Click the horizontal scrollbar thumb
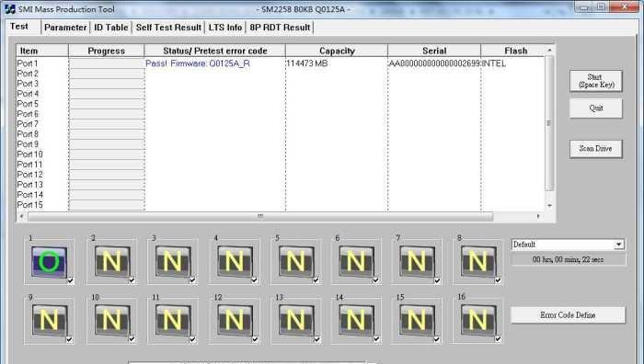Viewport: 644px width, 364px height. (260, 216)
